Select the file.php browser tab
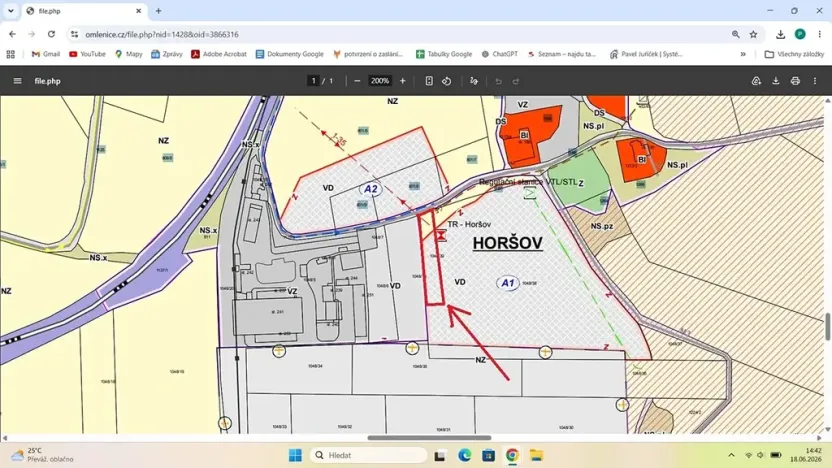The image size is (832, 468). pos(84,11)
